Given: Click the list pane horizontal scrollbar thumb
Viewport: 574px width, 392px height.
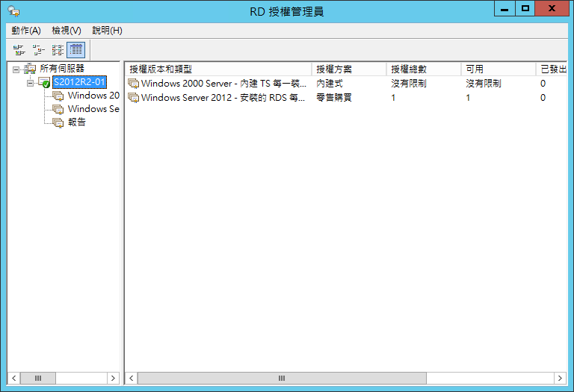Looking at the screenshot, I should [282, 378].
